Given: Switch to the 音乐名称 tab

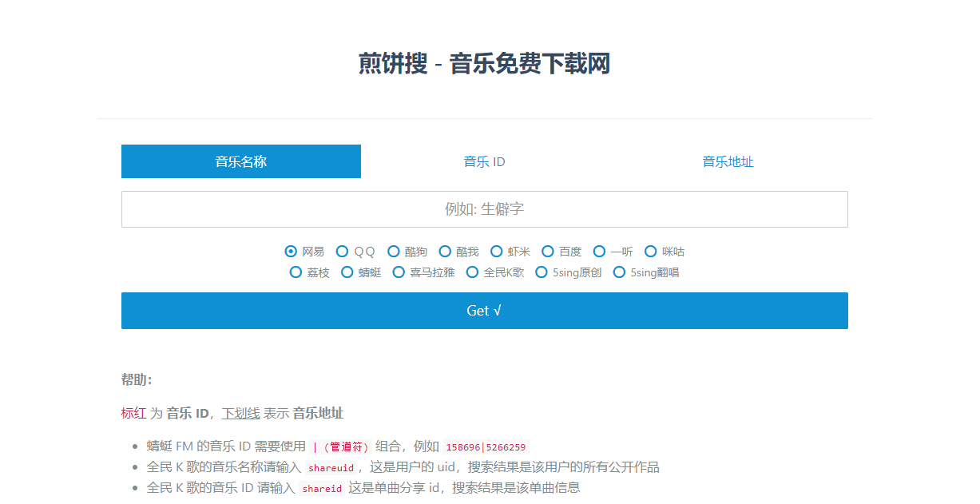Looking at the screenshot, I should (x=240, y=161).
